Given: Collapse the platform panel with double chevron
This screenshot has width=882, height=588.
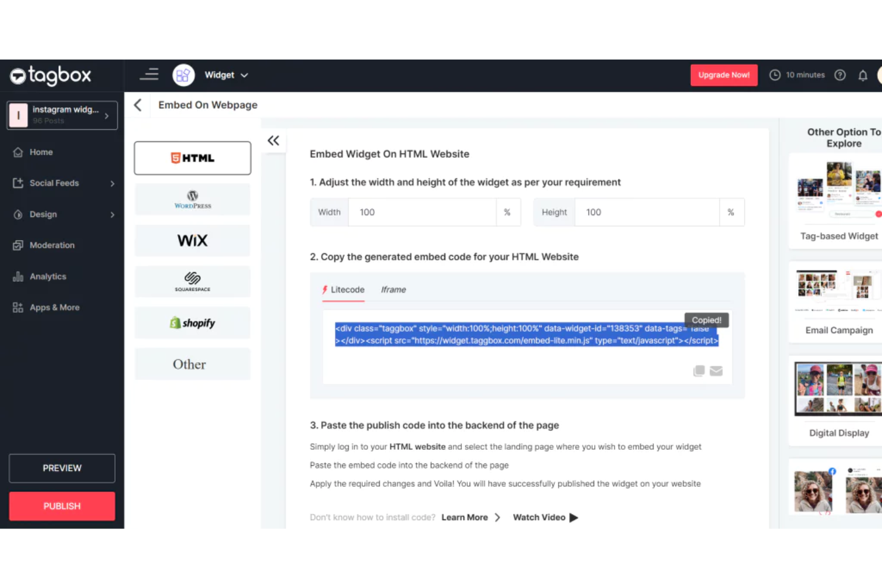Looking at the screenshot, I should (274, 141).
